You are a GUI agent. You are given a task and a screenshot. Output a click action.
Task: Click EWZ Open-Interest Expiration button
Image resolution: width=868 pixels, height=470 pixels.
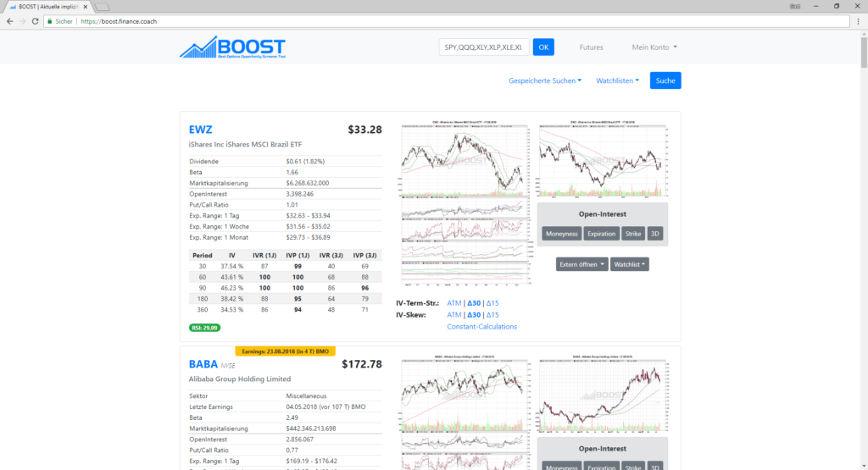pyautogui.click(x=601, y=234)
